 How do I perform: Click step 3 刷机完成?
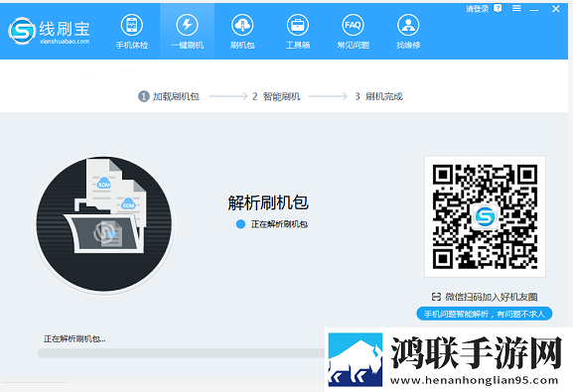click(x=378, y=96)
